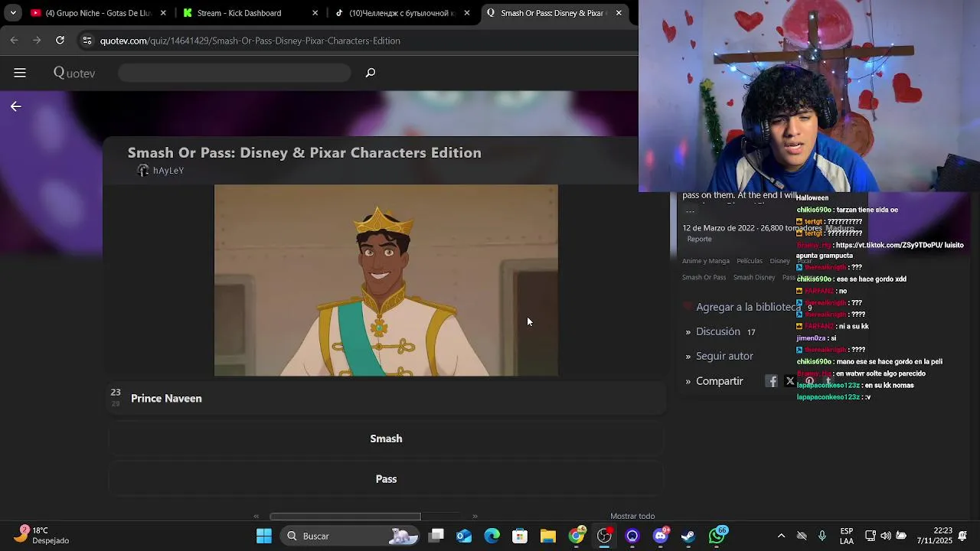Click the taskbar Buscar search box
The width and height of the screenshot is (980, 551).
(349, 536)
